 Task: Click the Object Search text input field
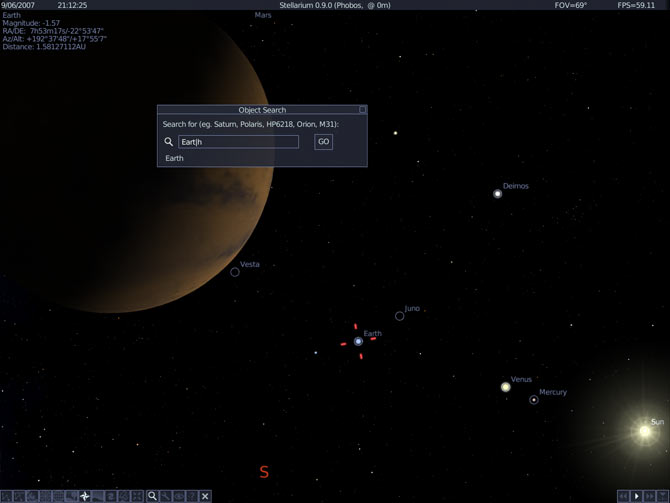238,142
